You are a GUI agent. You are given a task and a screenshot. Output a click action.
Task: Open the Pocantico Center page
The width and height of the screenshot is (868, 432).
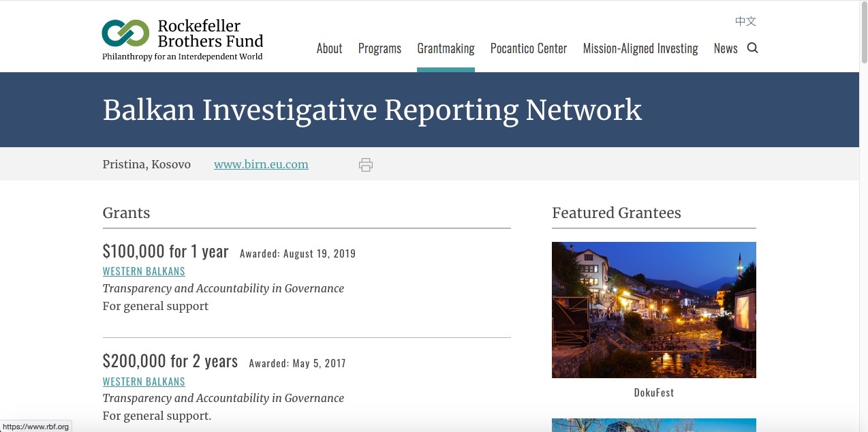pyautogui.click(x=529, y=48)
